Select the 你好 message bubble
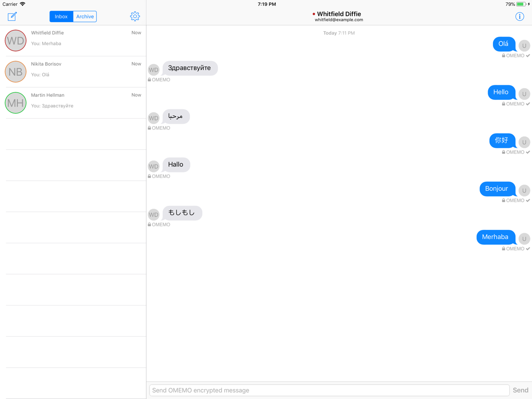Viewport: 532px width, 399px height. pyautogui.click(x=503, y=140)
